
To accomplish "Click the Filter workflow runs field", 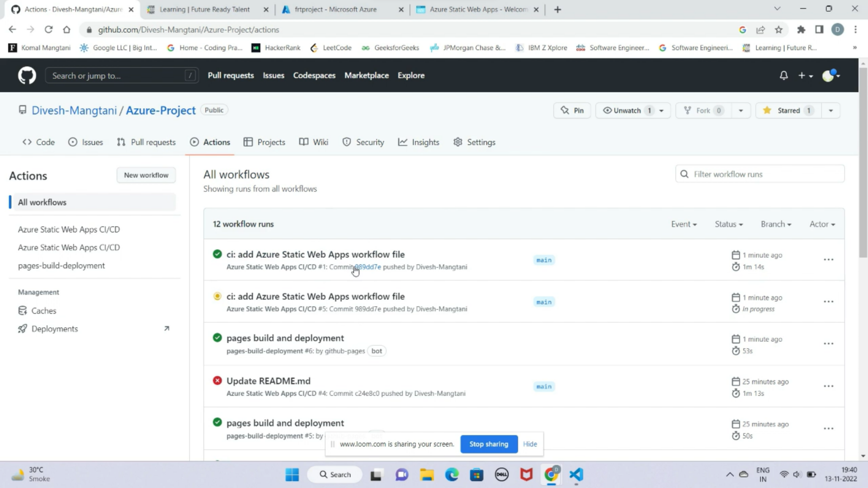I will pos(759,174).
